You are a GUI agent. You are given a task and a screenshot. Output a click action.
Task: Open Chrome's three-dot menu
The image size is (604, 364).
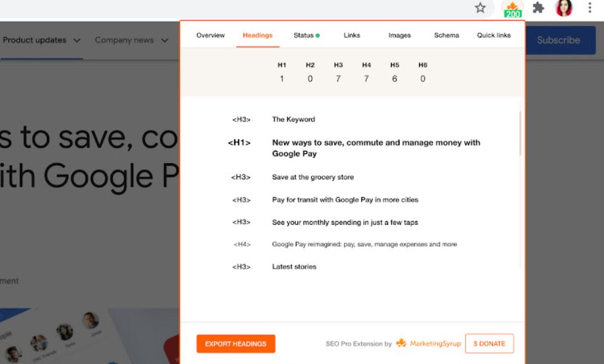click(x=589, y=7)
